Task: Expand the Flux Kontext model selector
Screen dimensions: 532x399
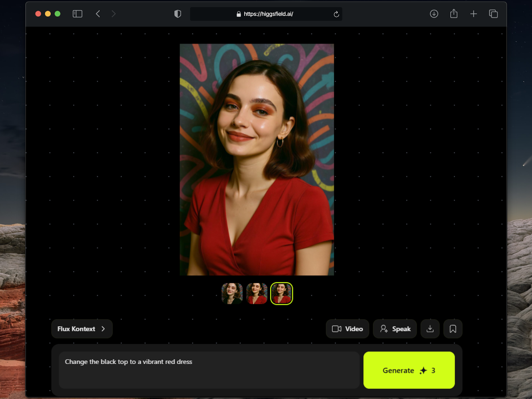Action: pos(82,329)
